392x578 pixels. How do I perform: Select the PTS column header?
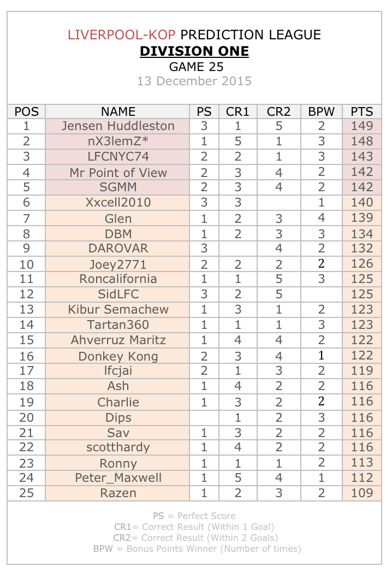point(362,111)
